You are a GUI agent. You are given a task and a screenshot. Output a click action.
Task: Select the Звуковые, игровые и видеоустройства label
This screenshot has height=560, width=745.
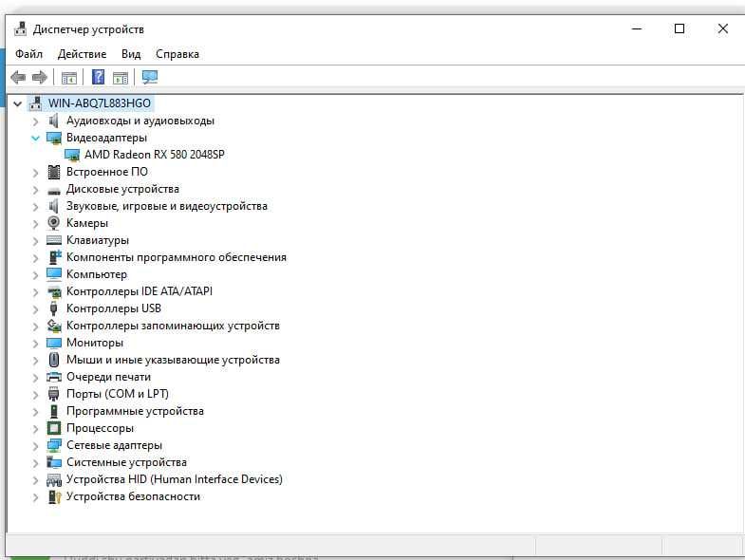[x=167, y=206]
